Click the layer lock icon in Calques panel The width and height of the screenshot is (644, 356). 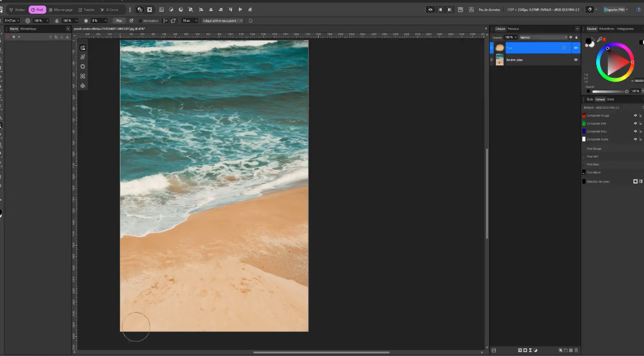[576, 37]
